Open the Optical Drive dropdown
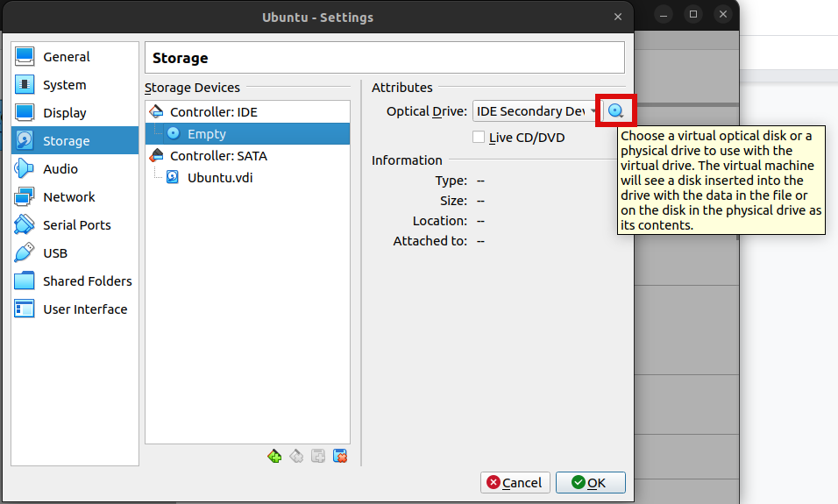Image resolution: width=838 pixels, height=504 pixels. [x=536, y=111]
